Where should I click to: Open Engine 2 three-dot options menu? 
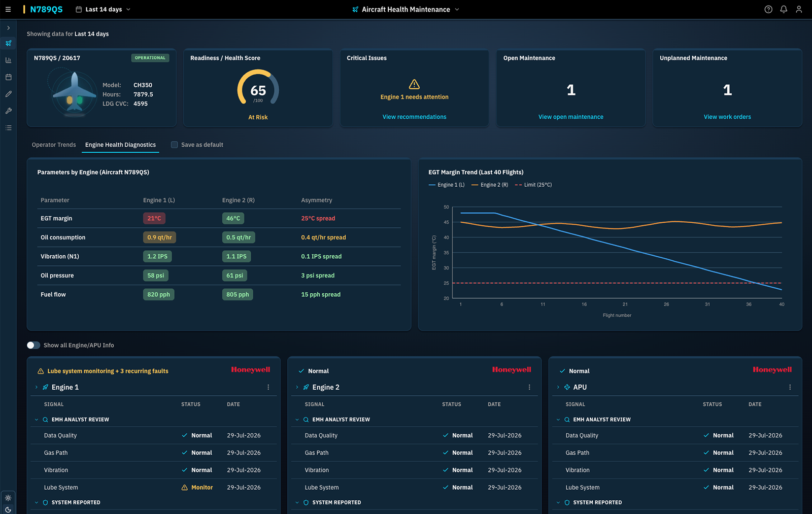pyautogui.click(x=529, y=387)
